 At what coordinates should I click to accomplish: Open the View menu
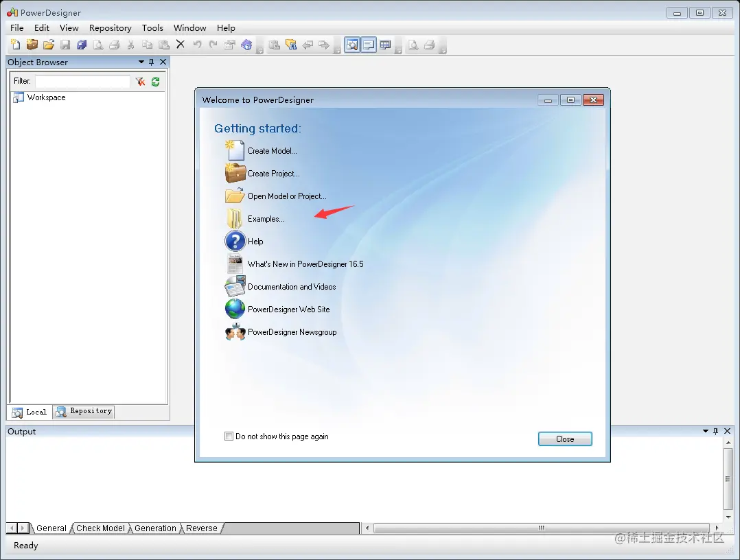pos(69,28)
